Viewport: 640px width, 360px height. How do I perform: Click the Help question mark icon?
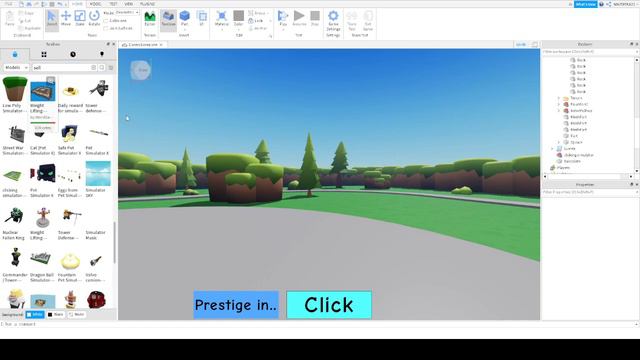pos(601,4)
